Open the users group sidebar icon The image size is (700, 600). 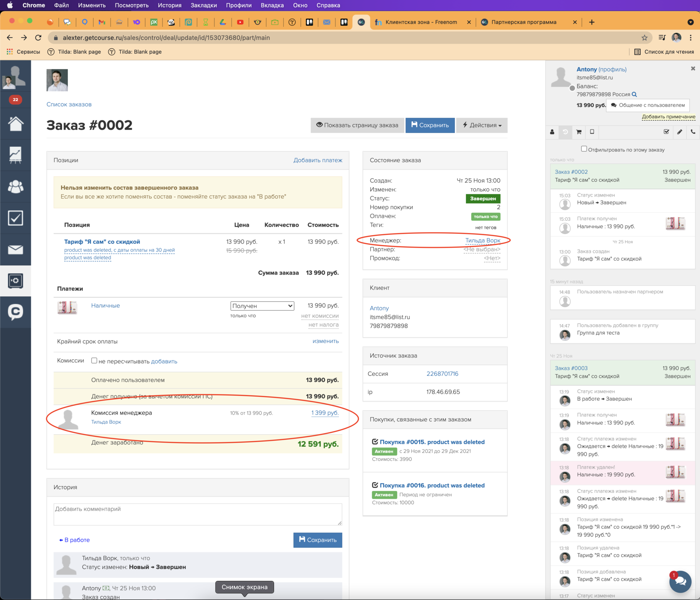tap(15, 187)
